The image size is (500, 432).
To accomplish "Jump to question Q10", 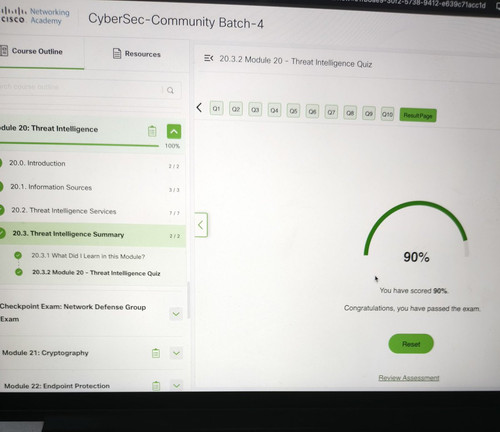I will (x=387, y=114).
